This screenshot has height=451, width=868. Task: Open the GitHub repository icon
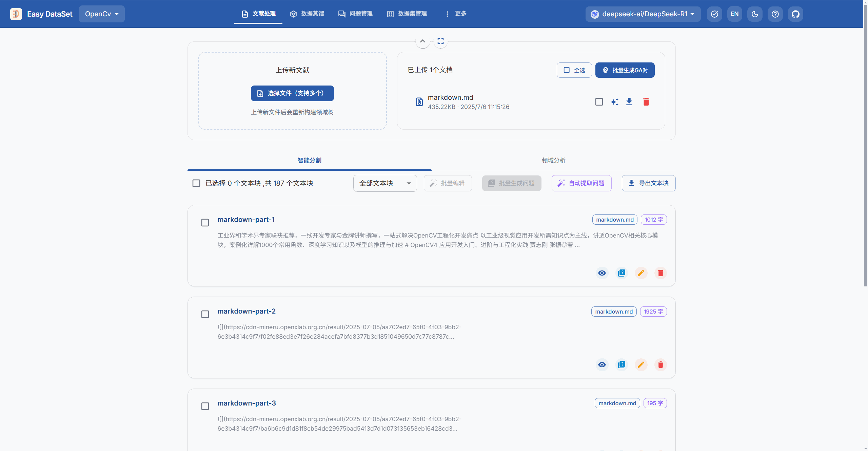[x=795, y=14]
